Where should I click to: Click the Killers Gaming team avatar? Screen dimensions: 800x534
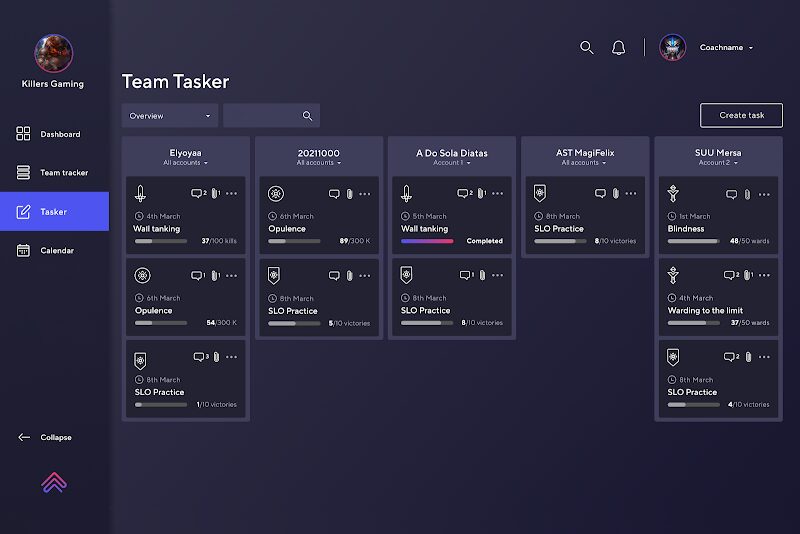[x=54, y=53]
